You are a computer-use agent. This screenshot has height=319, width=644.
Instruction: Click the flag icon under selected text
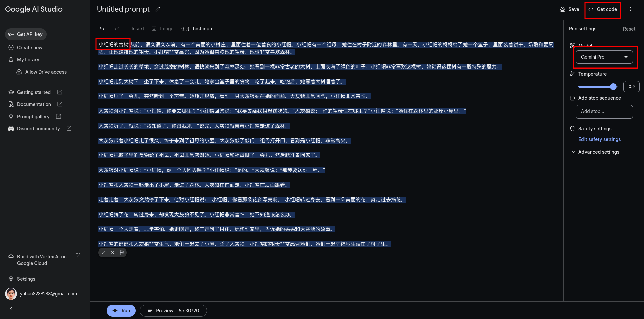(x=122, y=252)
